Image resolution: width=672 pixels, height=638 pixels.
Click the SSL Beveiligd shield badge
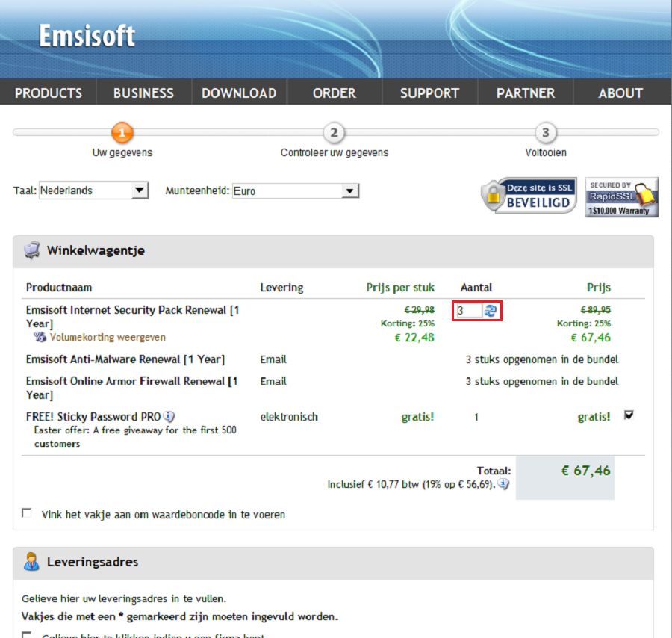pyautogui.click(x=529, y=196)
